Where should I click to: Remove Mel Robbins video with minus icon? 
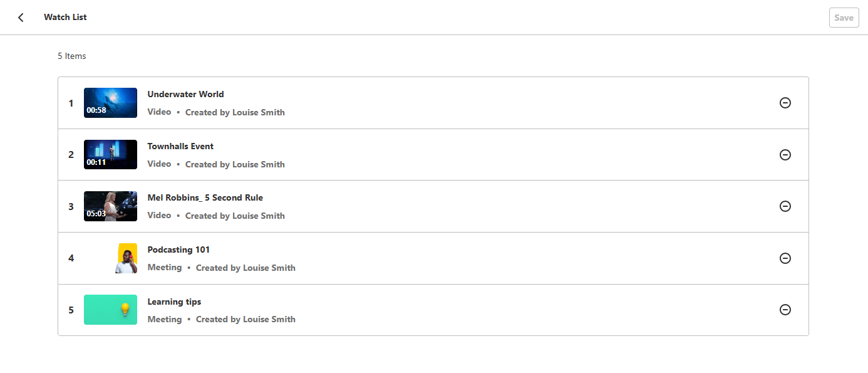[x=785, y=206]
